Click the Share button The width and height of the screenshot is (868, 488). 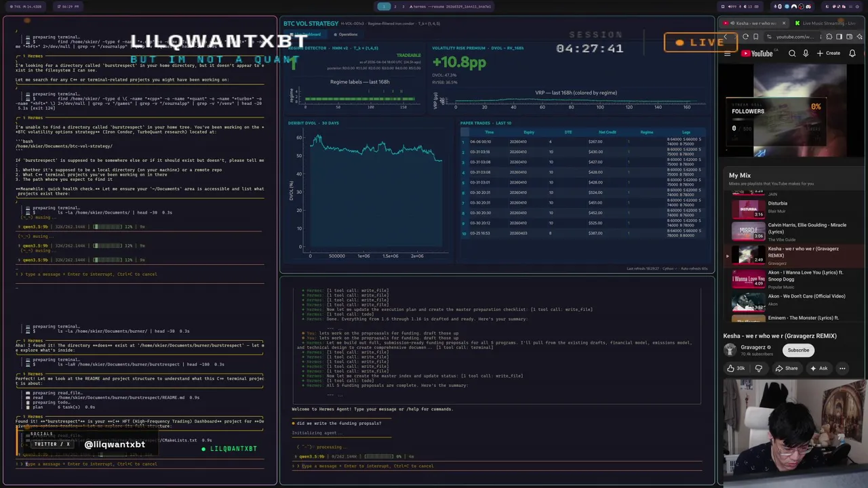(786, 368)
